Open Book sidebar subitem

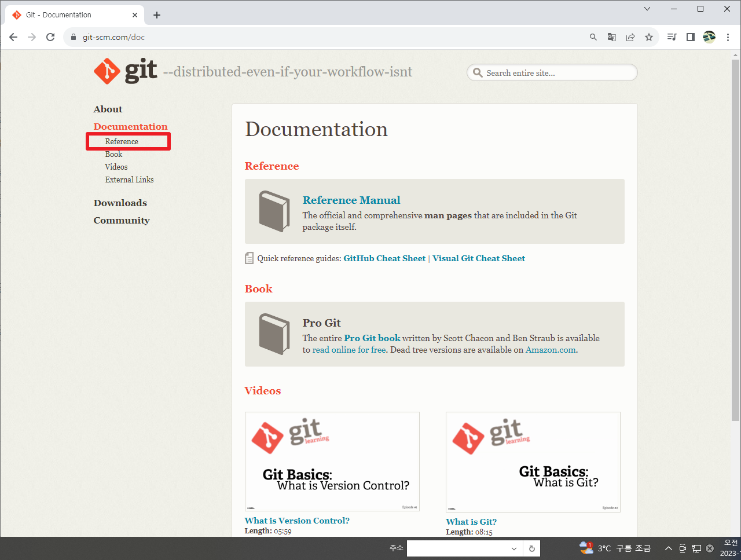coord(113,154)
